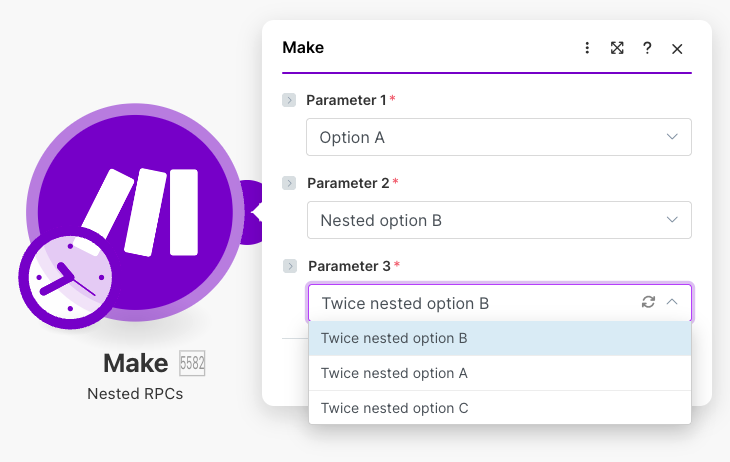Click the Make module name label
Viewport: 730px width, 462px height.
point(135,363)
